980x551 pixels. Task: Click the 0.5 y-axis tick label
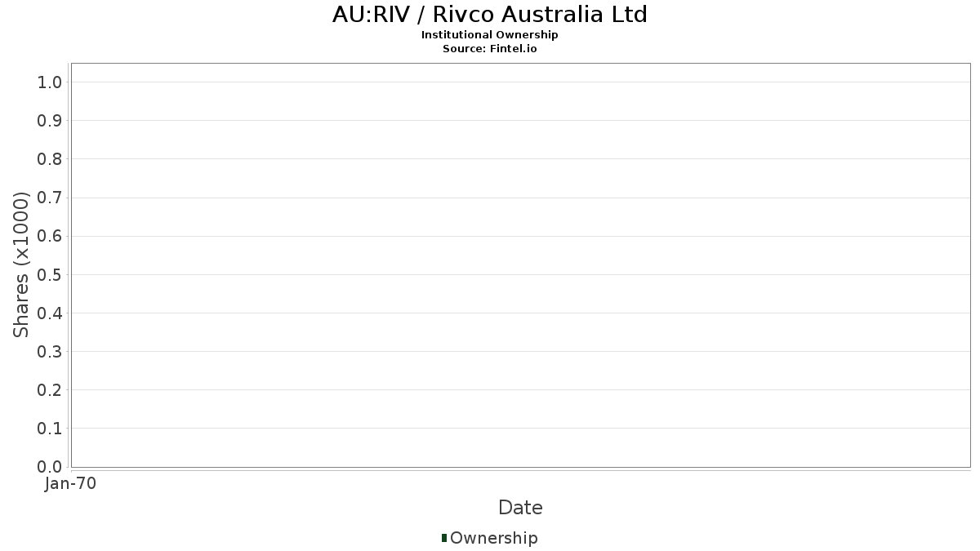pyautogui.click(x=50, y=274)
